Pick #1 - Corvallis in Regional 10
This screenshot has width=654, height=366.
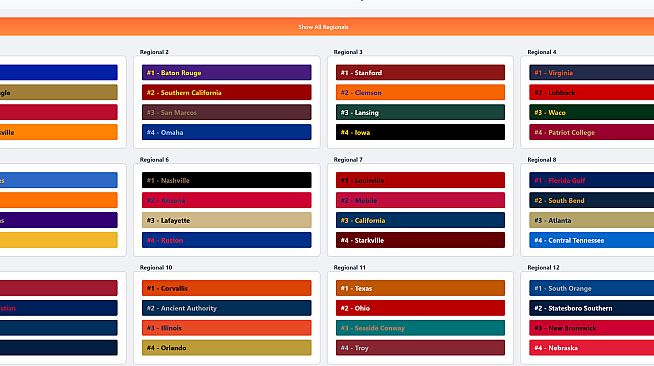tap(226, 288)
